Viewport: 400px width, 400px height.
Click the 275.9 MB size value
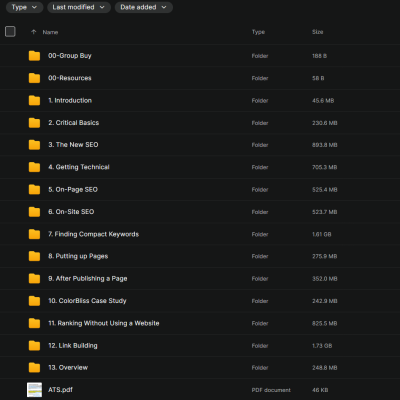324,256
